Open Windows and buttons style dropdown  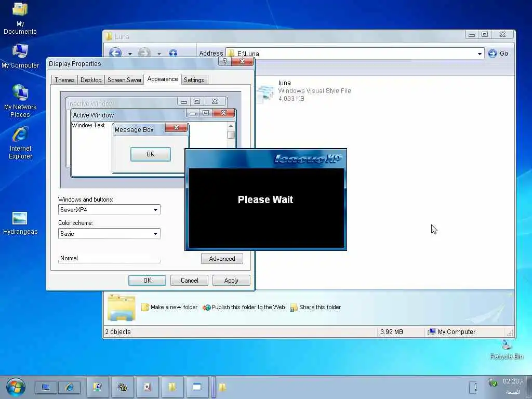point(155,210)
